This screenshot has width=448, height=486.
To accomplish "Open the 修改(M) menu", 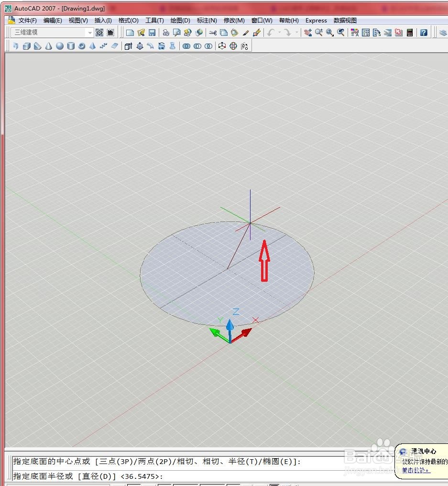I will pyautogui.click(x=234, y=21).
